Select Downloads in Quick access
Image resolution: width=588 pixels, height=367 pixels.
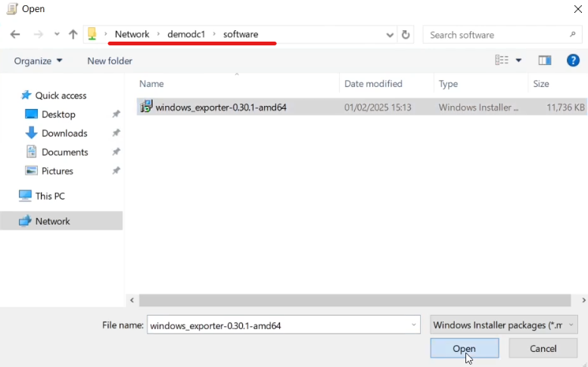click(64, 133)
